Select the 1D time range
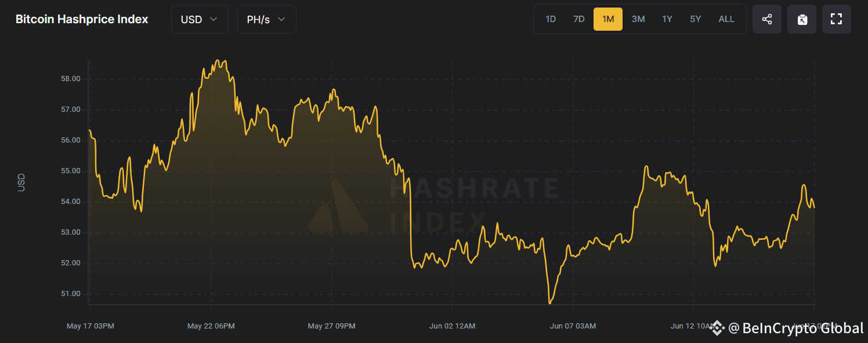868x343 pixels. pos(551,19)
